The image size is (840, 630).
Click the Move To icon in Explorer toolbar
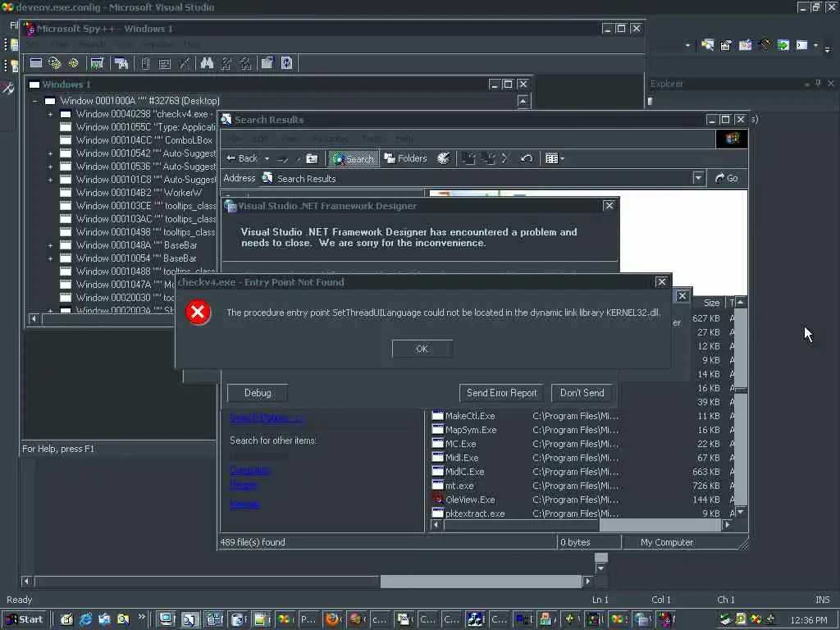click(468, 158)
